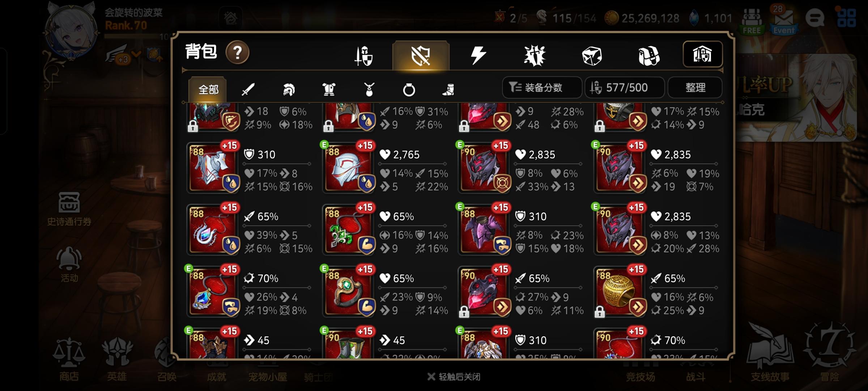Select the sword and shield equipment tab

363,56
